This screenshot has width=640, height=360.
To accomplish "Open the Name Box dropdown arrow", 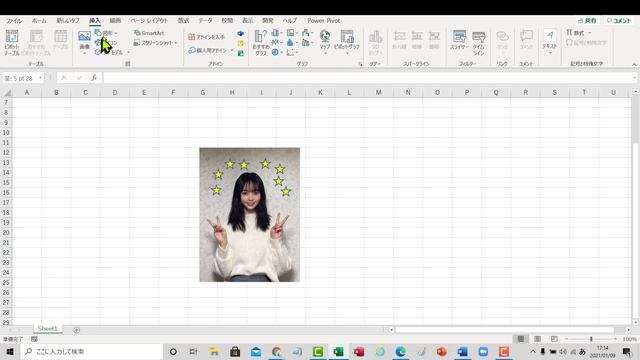I will pyautogui.click(x=40, y=78).
